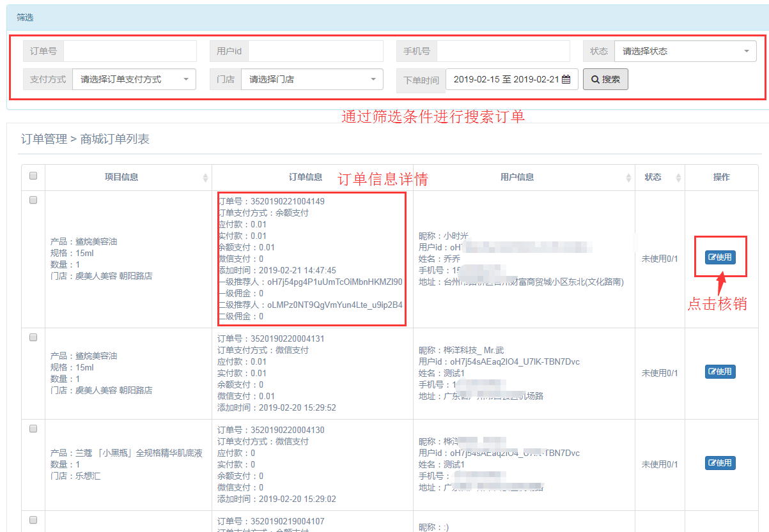Click into the 用户id input field

315,51
